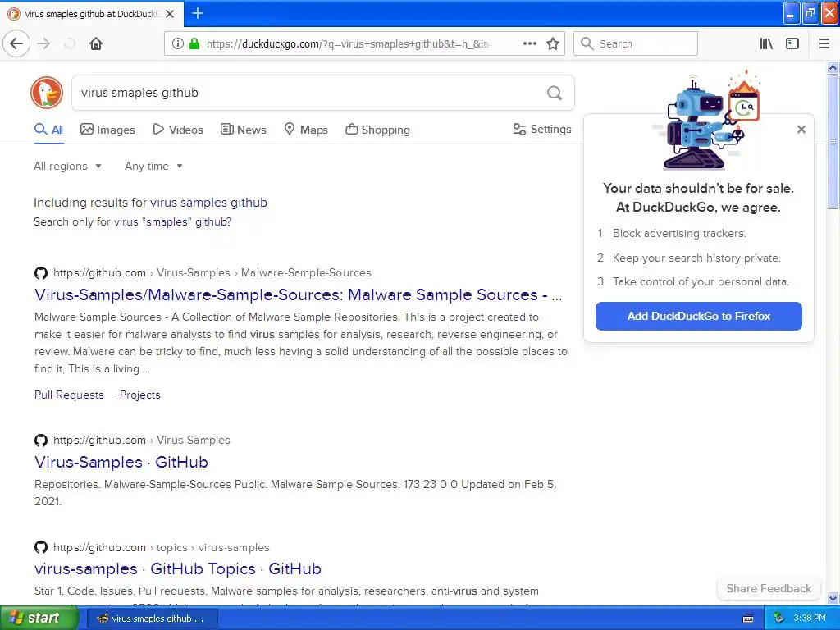This screenshot has height=630, width=840.
Task: Open Virus-Samples/Malware-Sample-Sources result title
Action: tap(298, 294)
